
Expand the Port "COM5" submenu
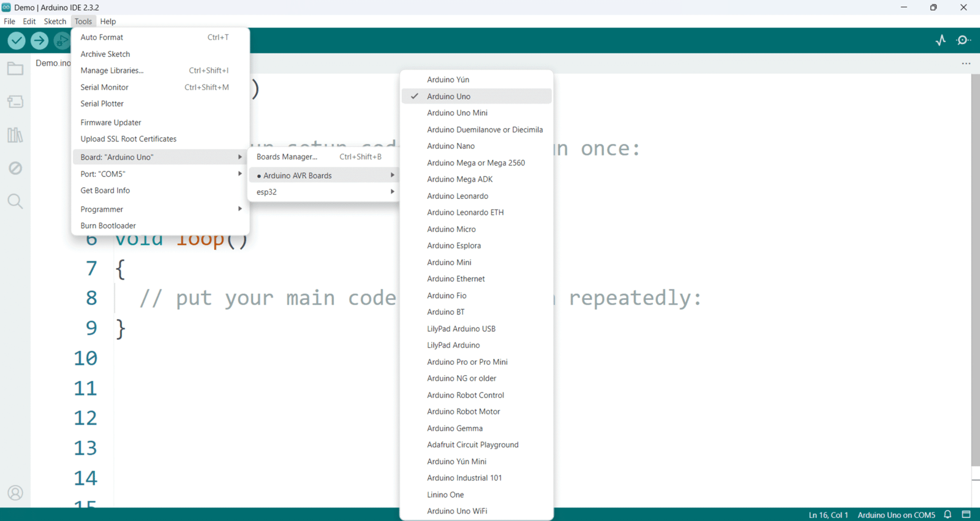coord(160,174)
